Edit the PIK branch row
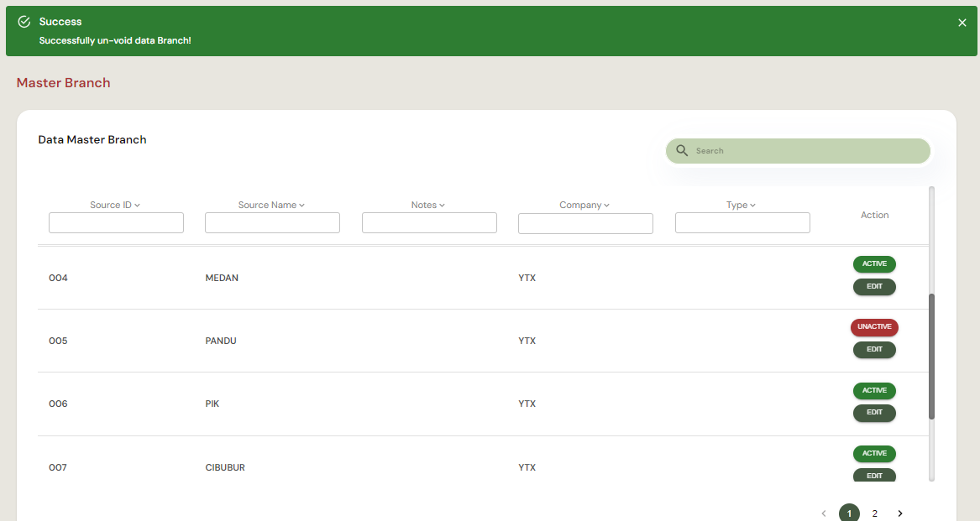The height and width of the screenshot is (521, 980). [874, 413]
